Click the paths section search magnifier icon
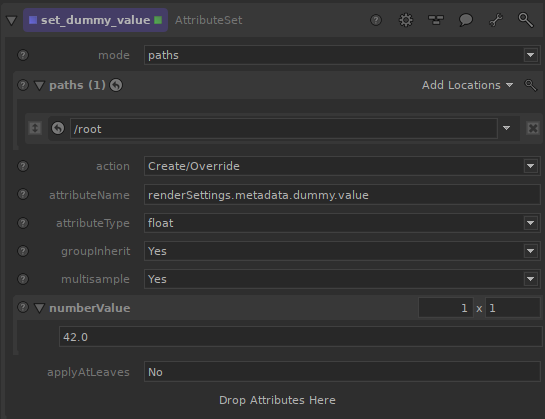 [x=530, y=85]
